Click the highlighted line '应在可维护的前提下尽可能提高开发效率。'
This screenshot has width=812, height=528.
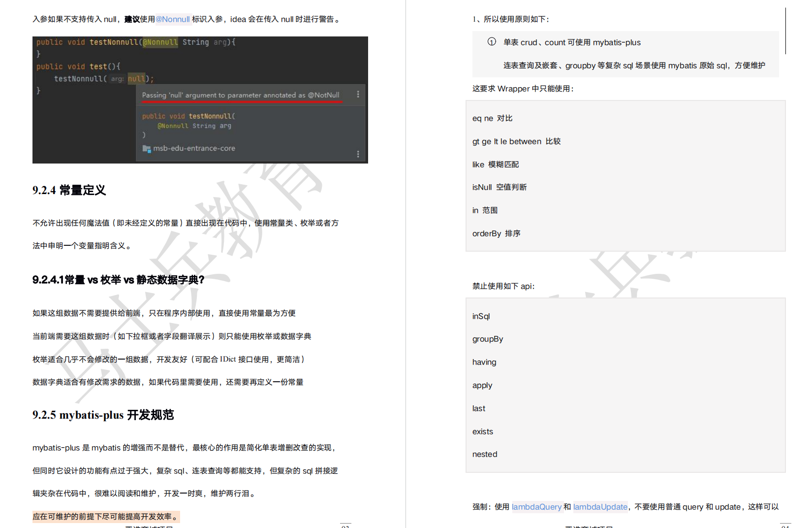(106, 517)
